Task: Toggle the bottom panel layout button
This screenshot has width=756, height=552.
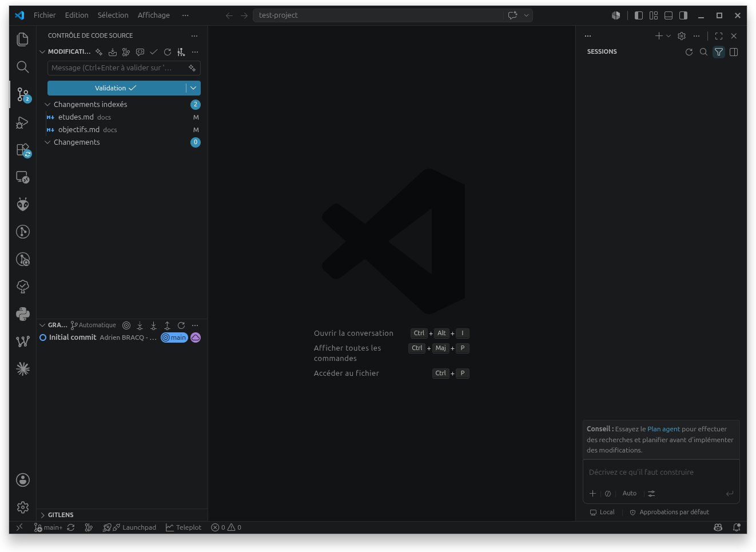Action: click(x=669, y=15)
